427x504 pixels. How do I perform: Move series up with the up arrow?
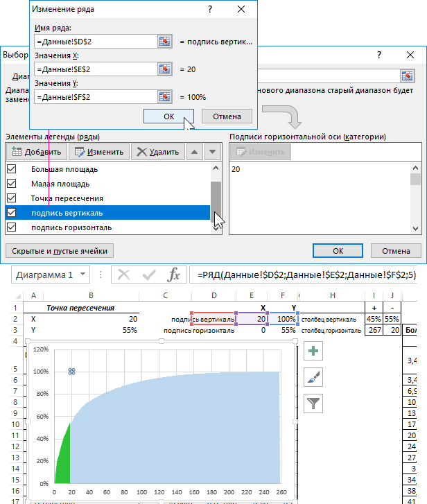tap(195, 152)
